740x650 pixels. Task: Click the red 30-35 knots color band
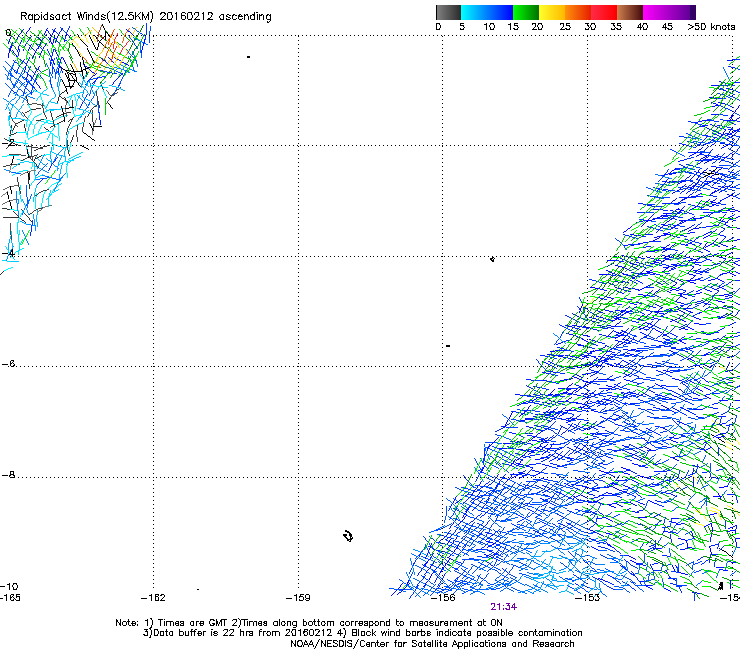click(604, 12)
